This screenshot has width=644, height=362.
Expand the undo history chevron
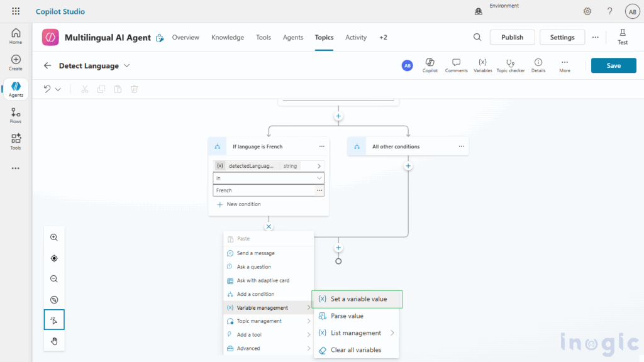click(57, 89)
